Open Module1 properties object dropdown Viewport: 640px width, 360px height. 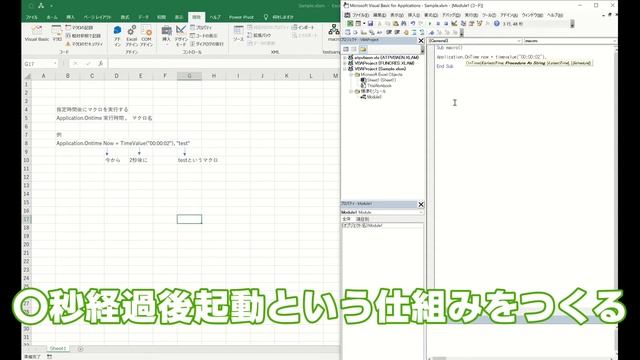pyautogui.click(x=420, y=213)
